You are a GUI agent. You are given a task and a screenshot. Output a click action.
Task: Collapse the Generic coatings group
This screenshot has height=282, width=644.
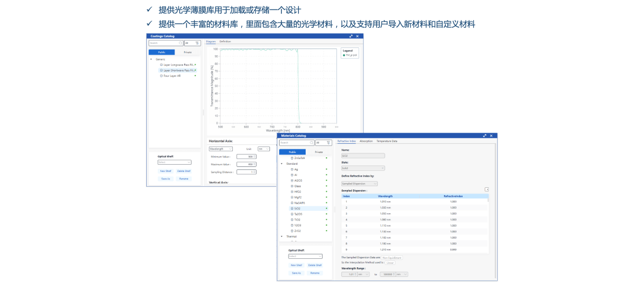[151, 59]
